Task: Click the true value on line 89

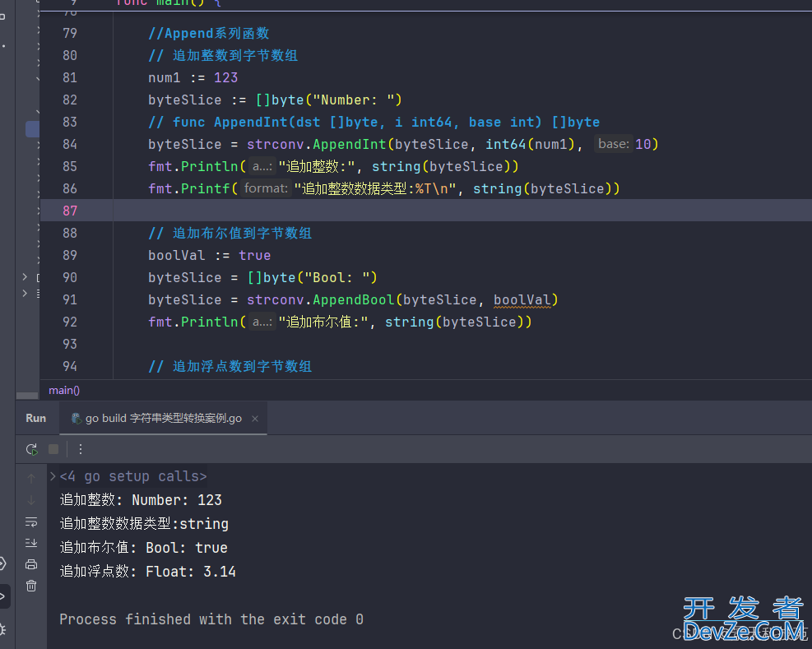Action: coord(254,255)
